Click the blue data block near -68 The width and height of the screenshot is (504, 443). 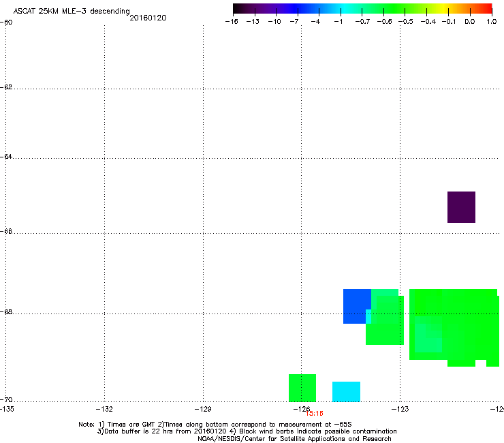tap(357, 305)
